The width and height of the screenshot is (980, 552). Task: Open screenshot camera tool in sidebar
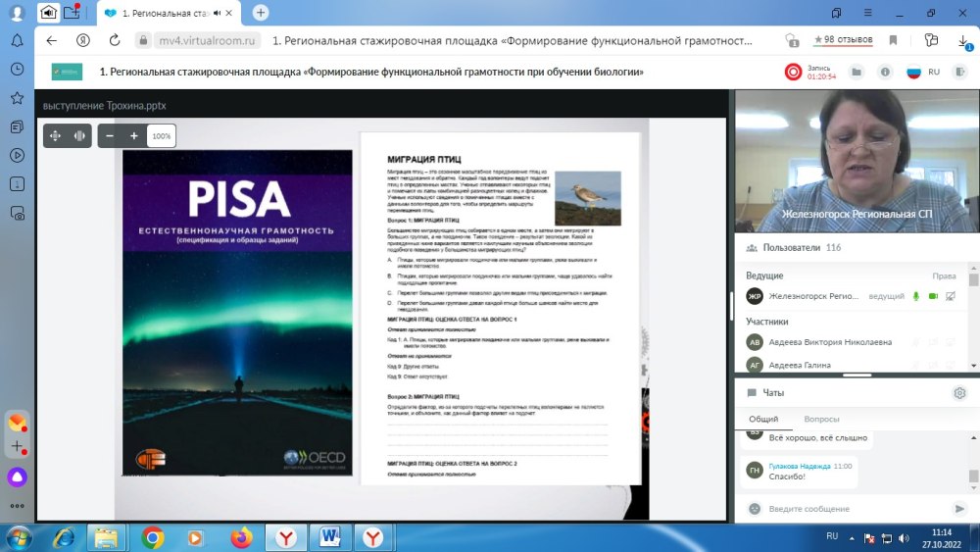click(17, 213)
